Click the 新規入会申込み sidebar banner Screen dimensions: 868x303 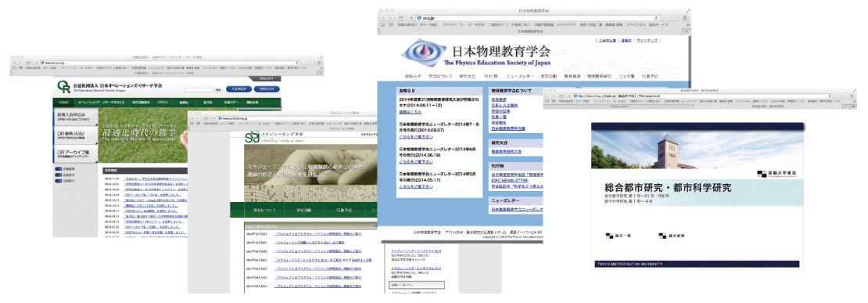tap(75, 116)
